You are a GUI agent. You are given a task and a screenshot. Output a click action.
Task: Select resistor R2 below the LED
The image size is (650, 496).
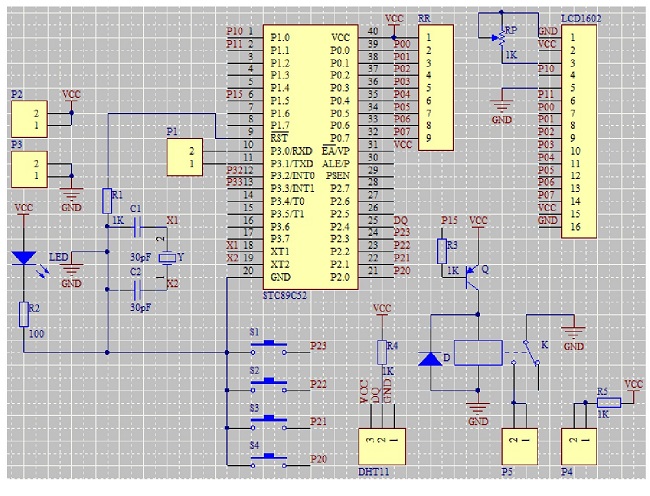point(24,315)
